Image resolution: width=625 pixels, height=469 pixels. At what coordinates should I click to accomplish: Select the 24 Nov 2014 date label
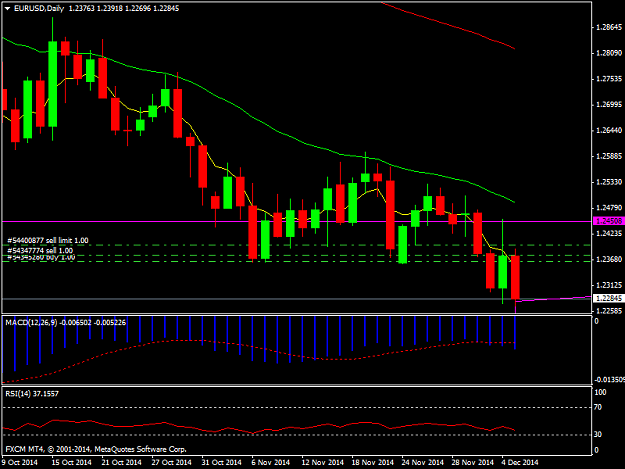click(x=423, y=462)
